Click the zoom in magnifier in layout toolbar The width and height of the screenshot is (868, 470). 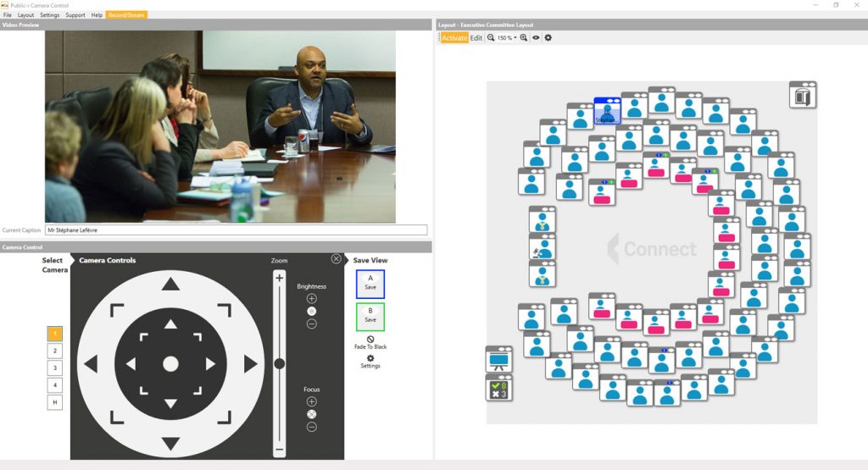(524, 38)
